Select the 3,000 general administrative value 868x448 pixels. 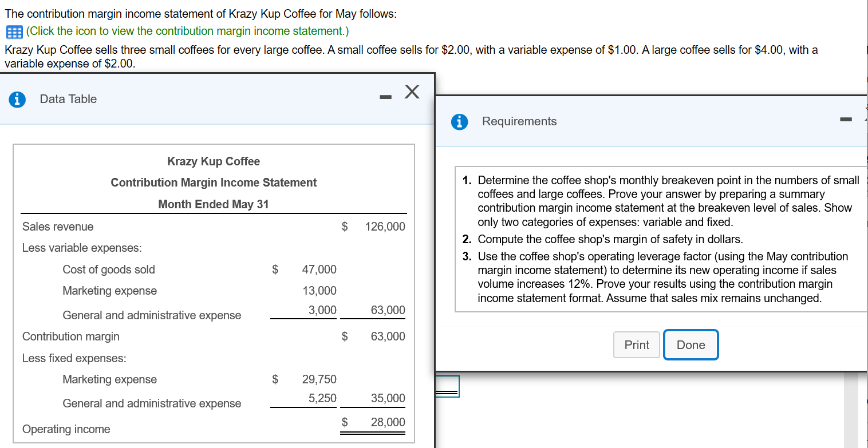tap(322, 310)
